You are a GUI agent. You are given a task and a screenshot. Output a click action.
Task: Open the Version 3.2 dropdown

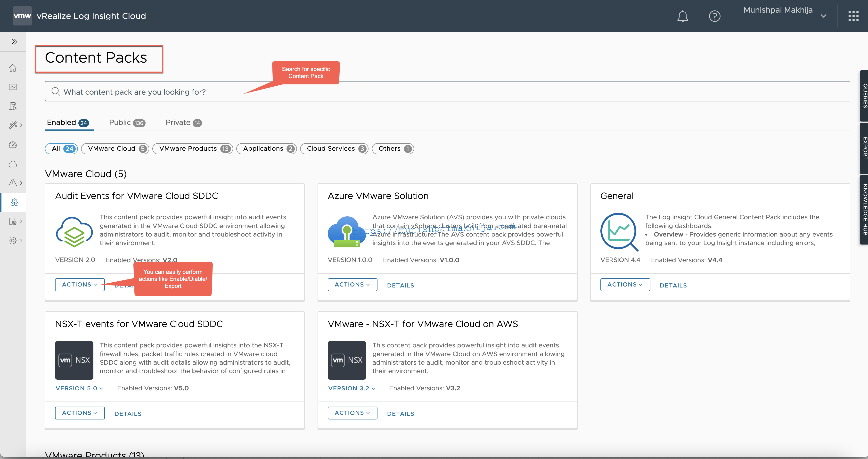point(352,389)
